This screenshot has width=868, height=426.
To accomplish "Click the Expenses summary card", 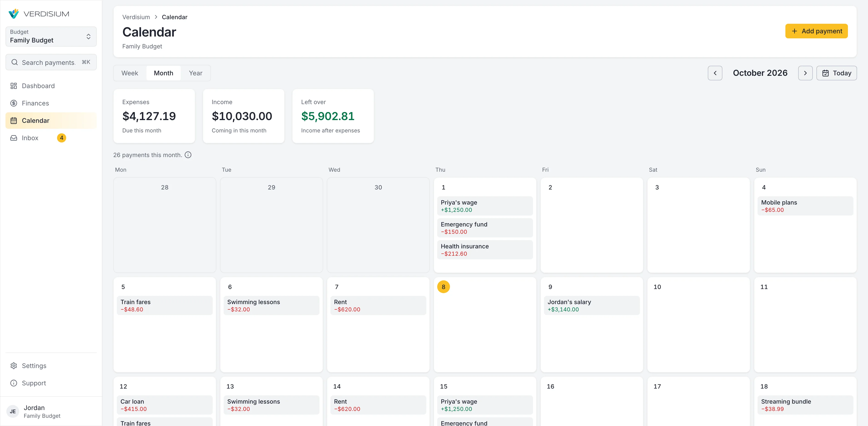I will (154, 116).
